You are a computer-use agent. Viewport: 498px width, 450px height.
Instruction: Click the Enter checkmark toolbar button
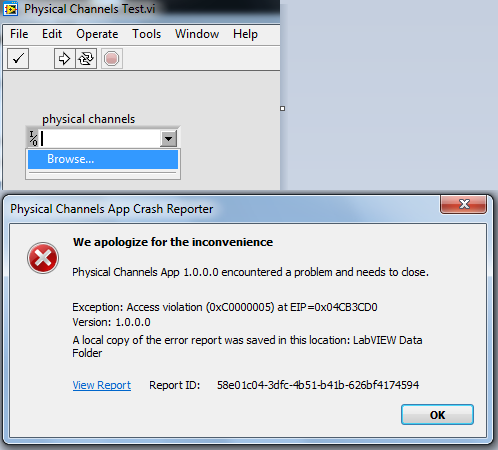point(18,59)
